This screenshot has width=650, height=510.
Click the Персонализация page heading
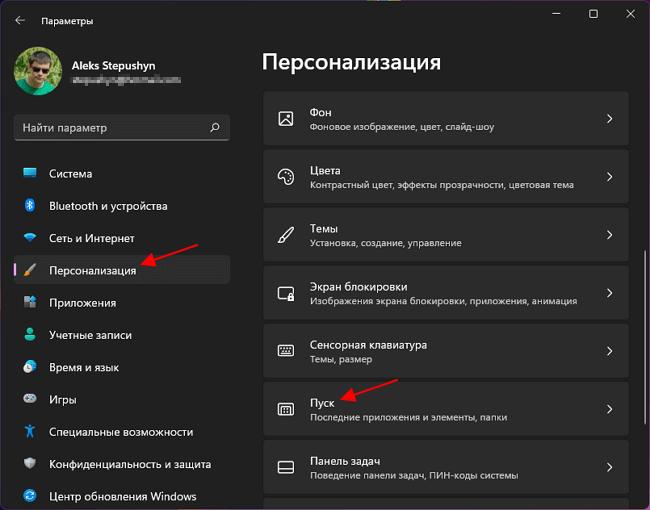coord(351,63)
